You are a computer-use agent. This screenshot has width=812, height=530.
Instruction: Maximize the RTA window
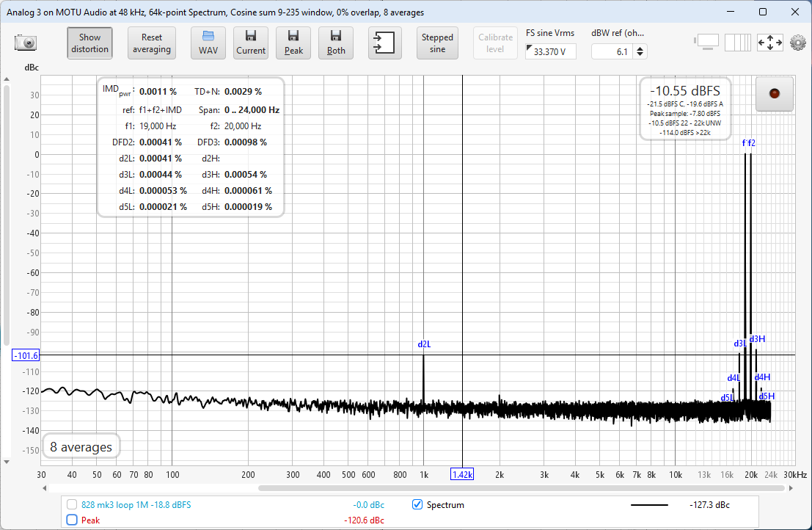click(x=762, y=12)
